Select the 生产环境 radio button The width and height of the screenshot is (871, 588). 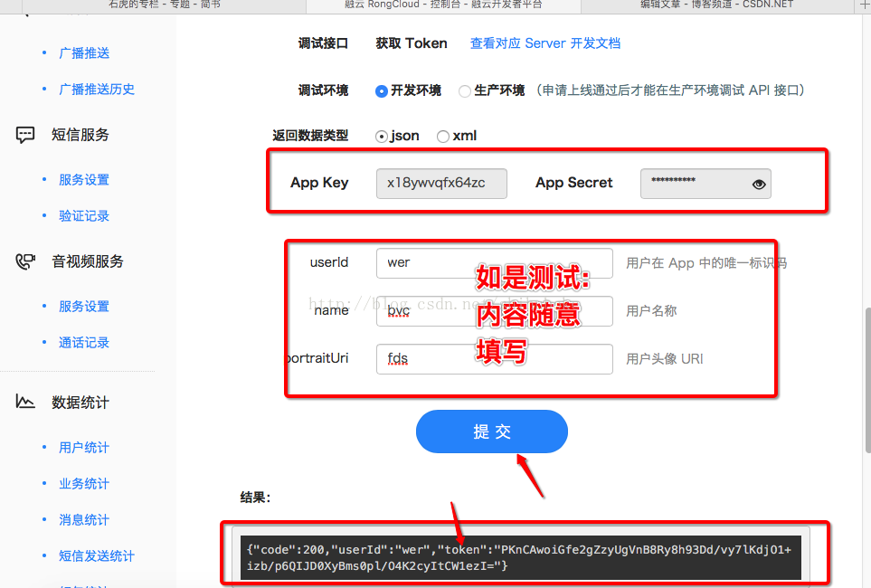coord(464,91)
